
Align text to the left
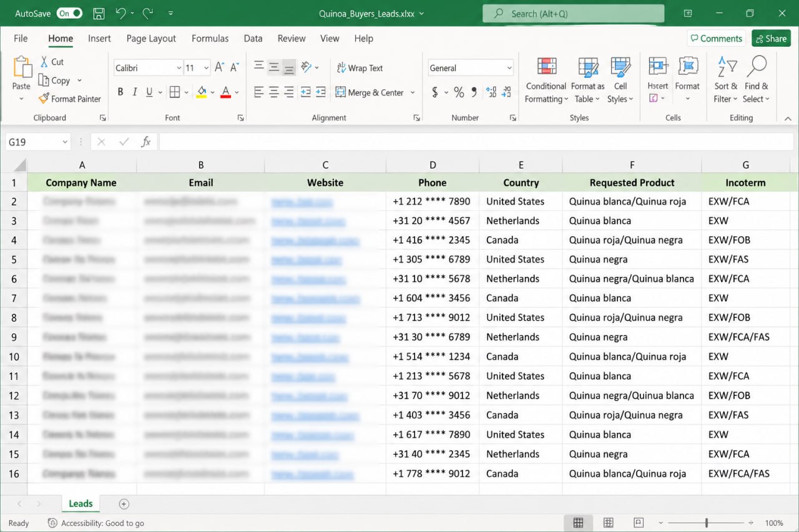tap(258, 92)
